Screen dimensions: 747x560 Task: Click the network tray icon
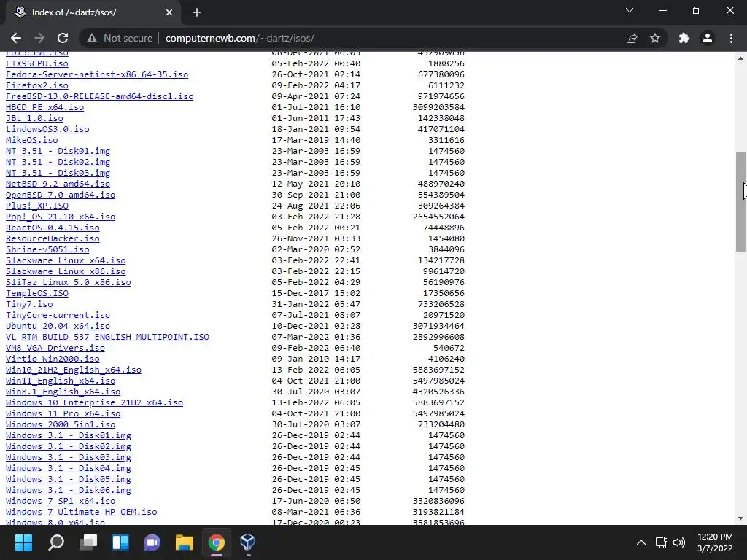point(661,542)
